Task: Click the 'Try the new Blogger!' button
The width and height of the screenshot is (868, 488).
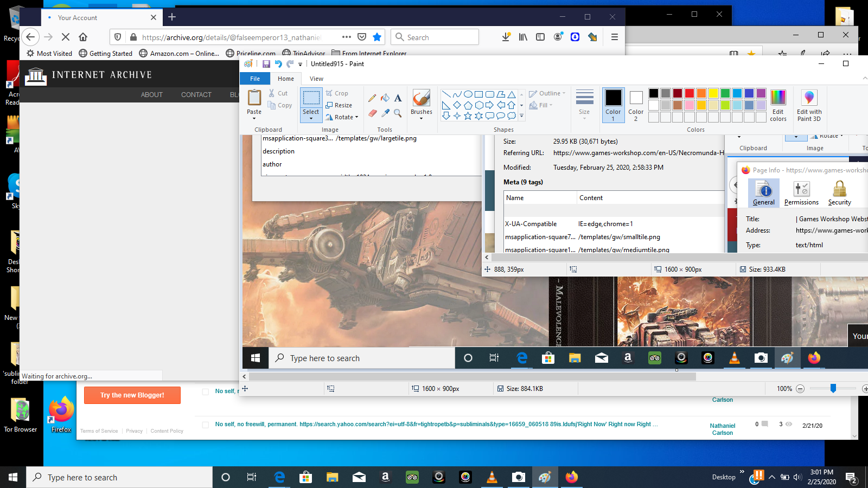Action: (132, 395)
